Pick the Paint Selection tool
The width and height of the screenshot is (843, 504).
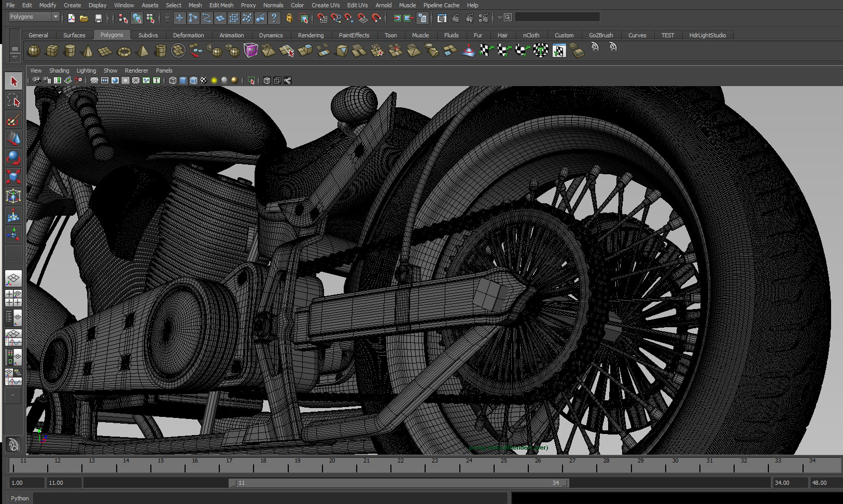[13, 120]
